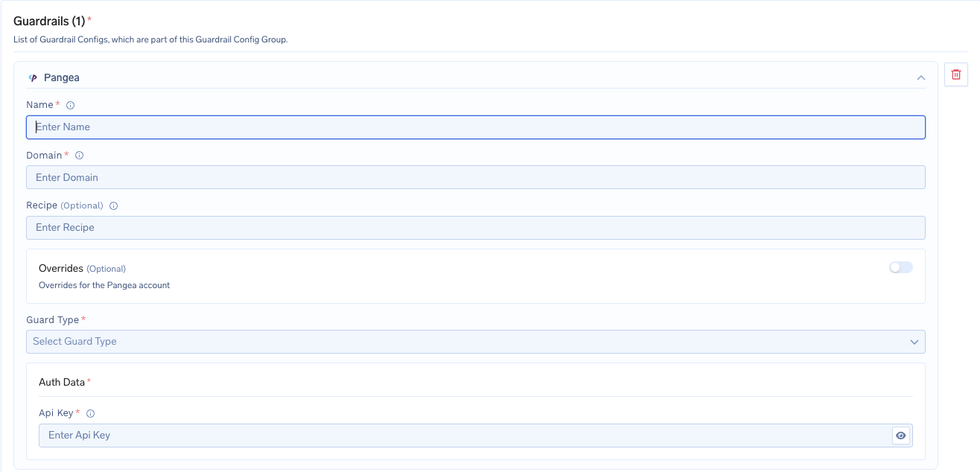Screen dimensions: 980x472
Task: Show info tooltip for Api Key field
Action: click(91, 413)
